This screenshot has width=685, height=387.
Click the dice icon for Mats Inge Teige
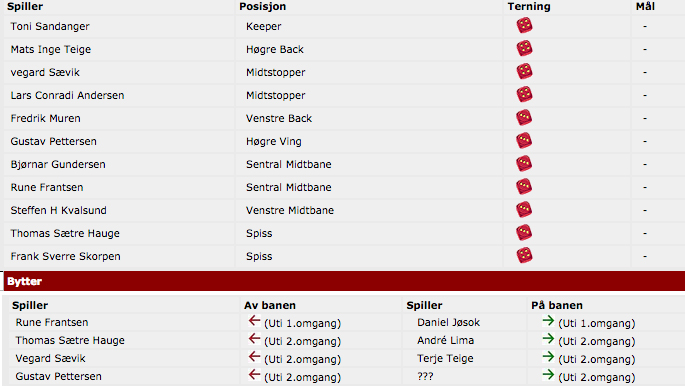tap(524, 48)
